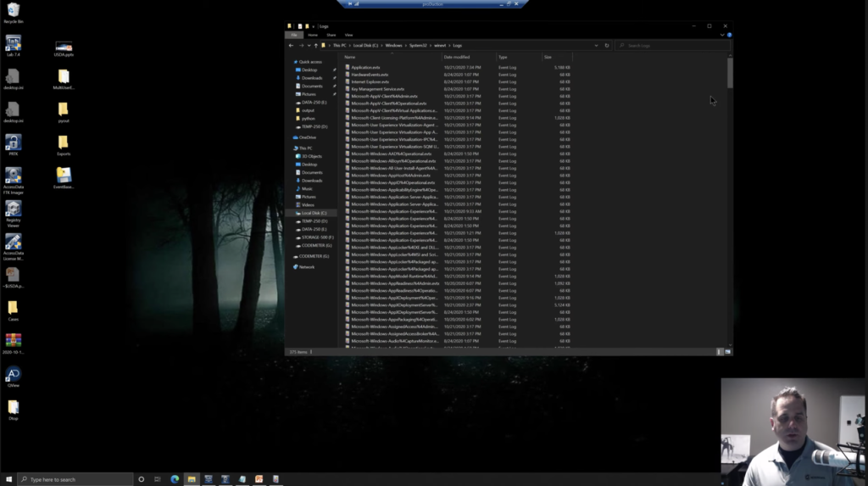Image resolution: width=868 pixels, height=486 pixels.
Task: Sort by Date modified column
Action: 468,57
